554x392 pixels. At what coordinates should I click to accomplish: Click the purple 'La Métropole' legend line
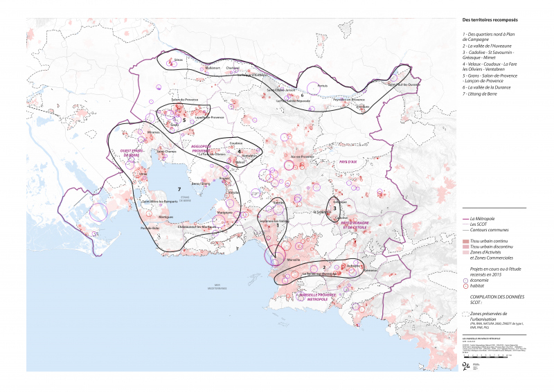[465, 218]
